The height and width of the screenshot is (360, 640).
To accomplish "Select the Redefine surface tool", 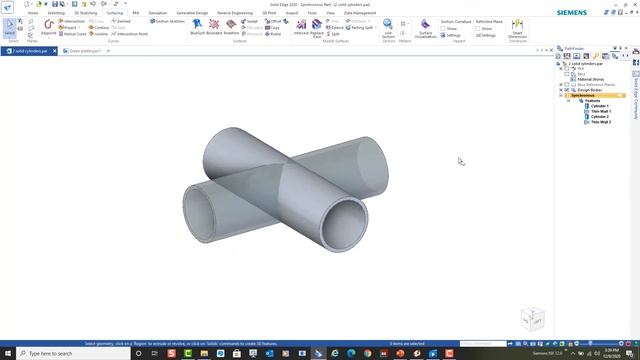I will click(x=231, y=27).
